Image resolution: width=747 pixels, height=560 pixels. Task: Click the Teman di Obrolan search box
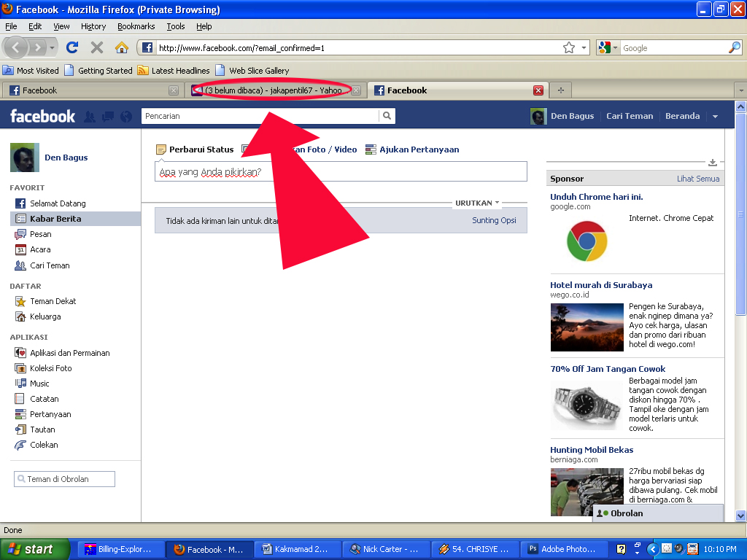64,479
